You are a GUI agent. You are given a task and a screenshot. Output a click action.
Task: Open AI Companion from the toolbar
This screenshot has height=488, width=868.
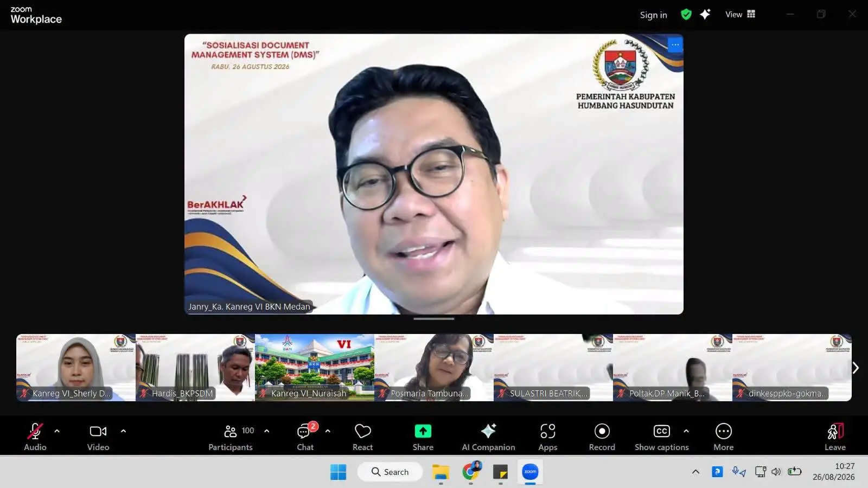(x=488, y=436)
